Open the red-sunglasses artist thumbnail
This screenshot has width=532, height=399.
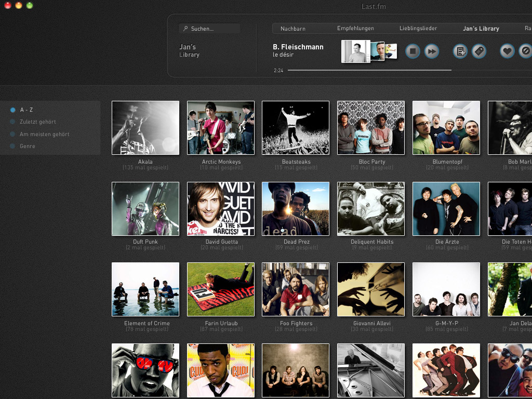pos(145,370)
